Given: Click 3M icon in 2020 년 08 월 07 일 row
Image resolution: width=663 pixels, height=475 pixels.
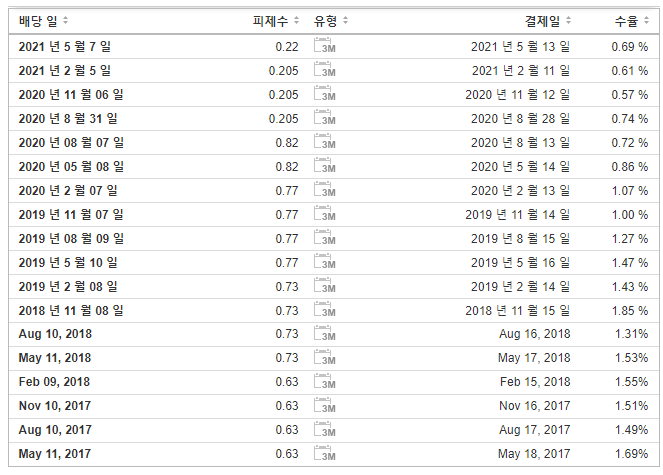Looking at the screenshot, I should tap(325, 142).
